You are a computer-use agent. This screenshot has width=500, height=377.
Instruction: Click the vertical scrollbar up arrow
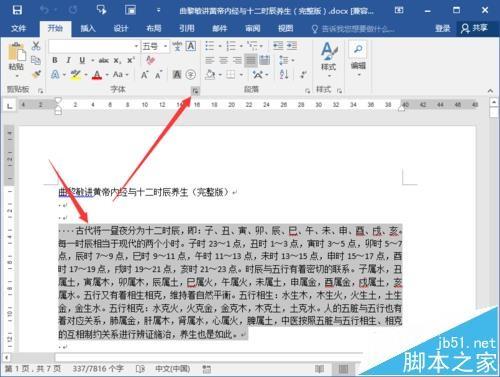pyautogui.click(x=494, y=102)
